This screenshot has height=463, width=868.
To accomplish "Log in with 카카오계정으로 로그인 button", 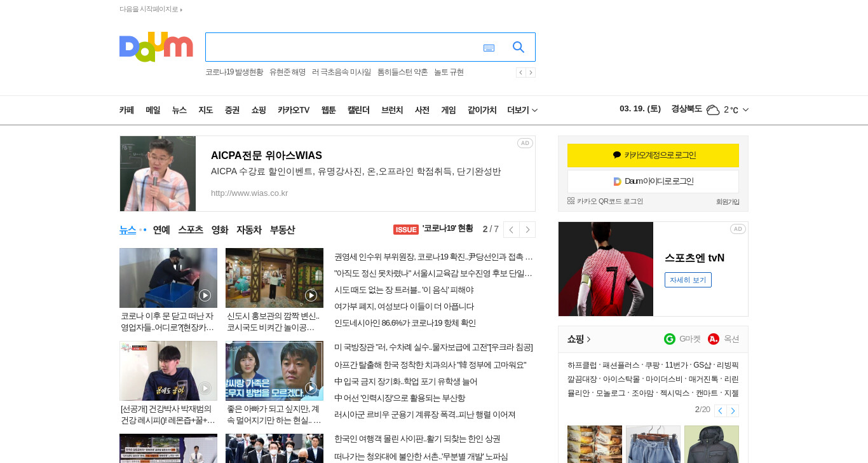I will pyautogui.click(x=653, y=155).
